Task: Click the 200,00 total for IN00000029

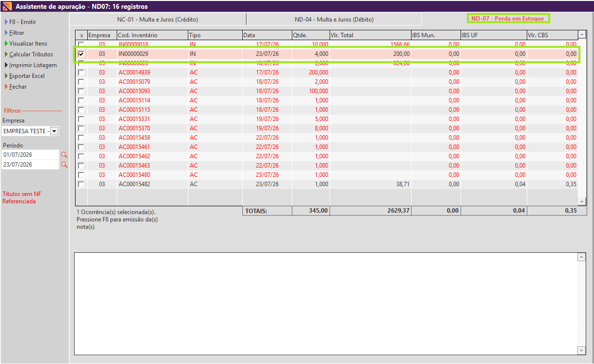Action: coord(401,54)
